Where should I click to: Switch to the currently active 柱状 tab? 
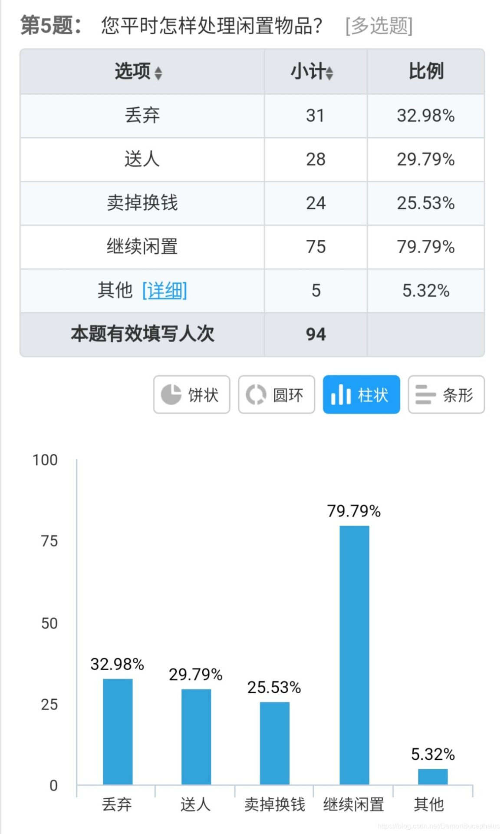click(362, 395)
